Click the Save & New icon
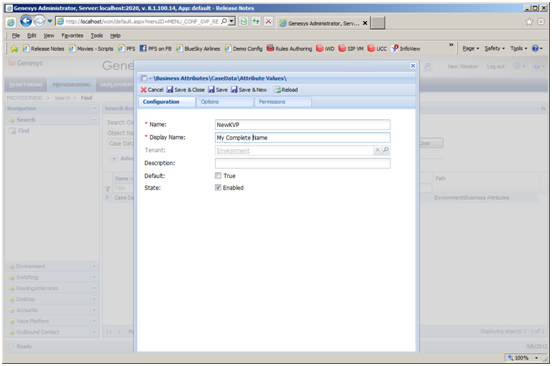This screenshot has height=366, width=552. pos(234,90)
